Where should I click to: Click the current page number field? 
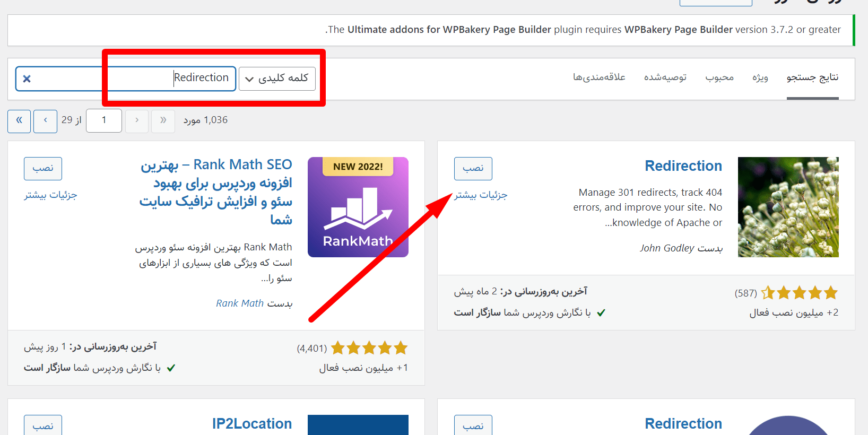[104, 121]
